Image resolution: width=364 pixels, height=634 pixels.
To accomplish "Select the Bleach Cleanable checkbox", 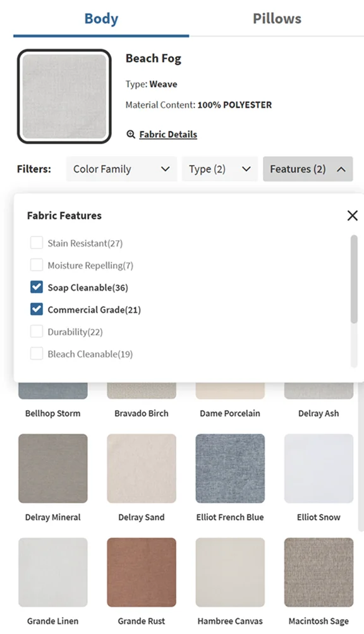I will tap(37, 354).
